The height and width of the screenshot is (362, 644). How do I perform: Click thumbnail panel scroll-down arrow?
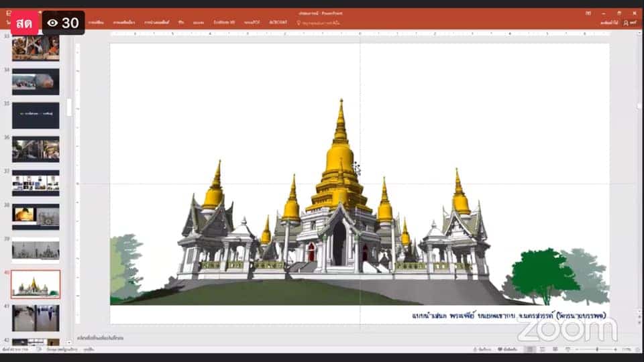[68, 342]
